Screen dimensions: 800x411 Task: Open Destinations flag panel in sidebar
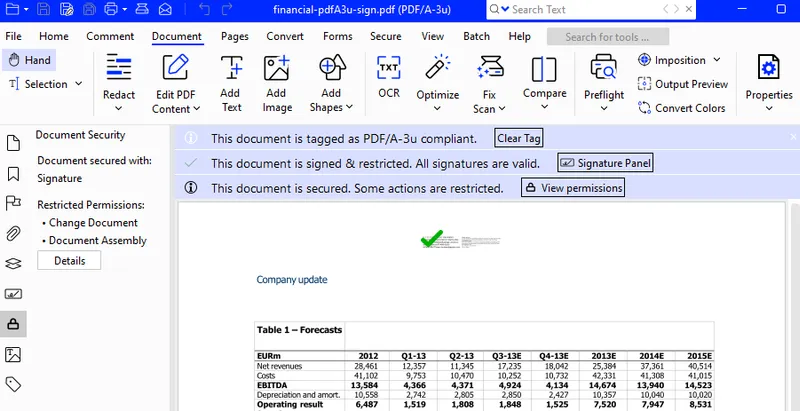pyautogui.click(x=13, y=203)
